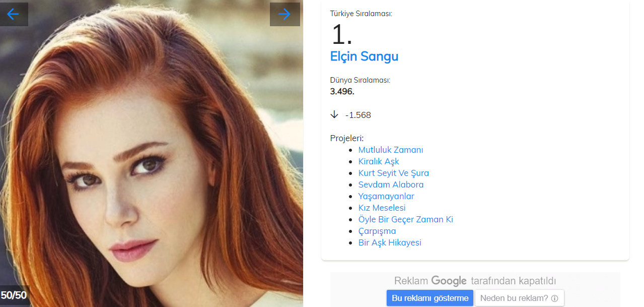Go to the Sevdam Alabora project
This screenshot has height=307, width=644.
[391, 185]
